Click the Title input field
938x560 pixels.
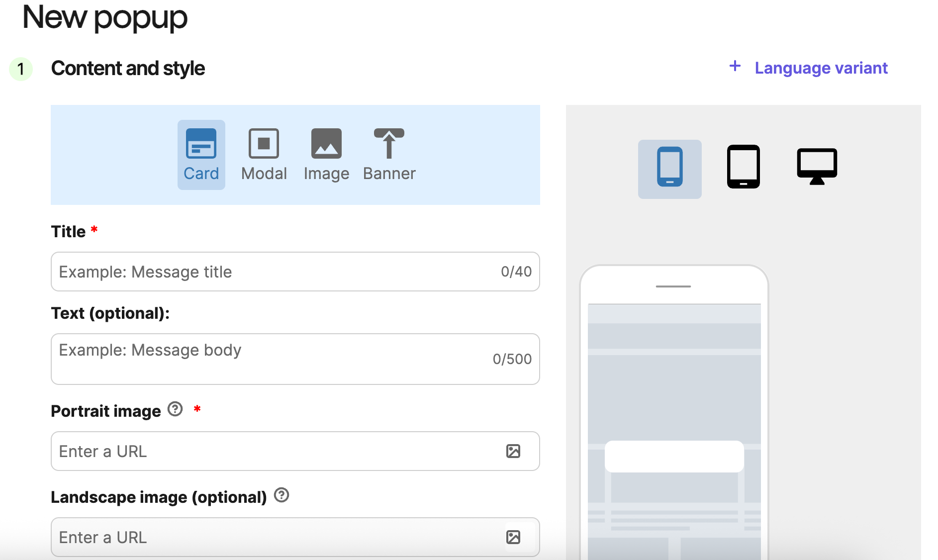(295, 272)
